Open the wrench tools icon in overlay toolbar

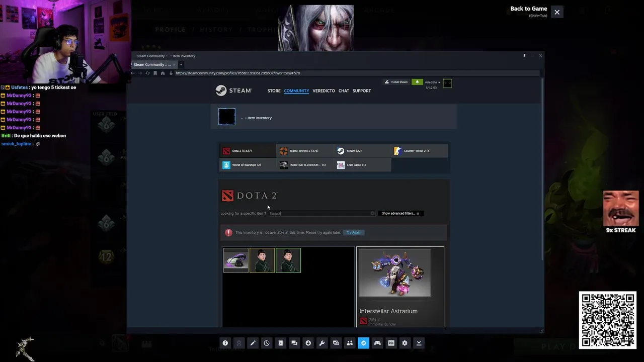click(x=322, y=343)
